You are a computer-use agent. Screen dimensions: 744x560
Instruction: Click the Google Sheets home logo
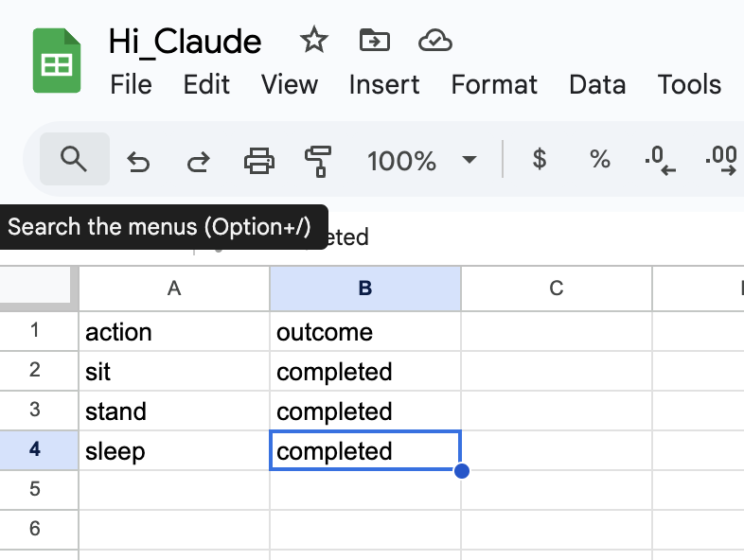click(x=57, y=61)
